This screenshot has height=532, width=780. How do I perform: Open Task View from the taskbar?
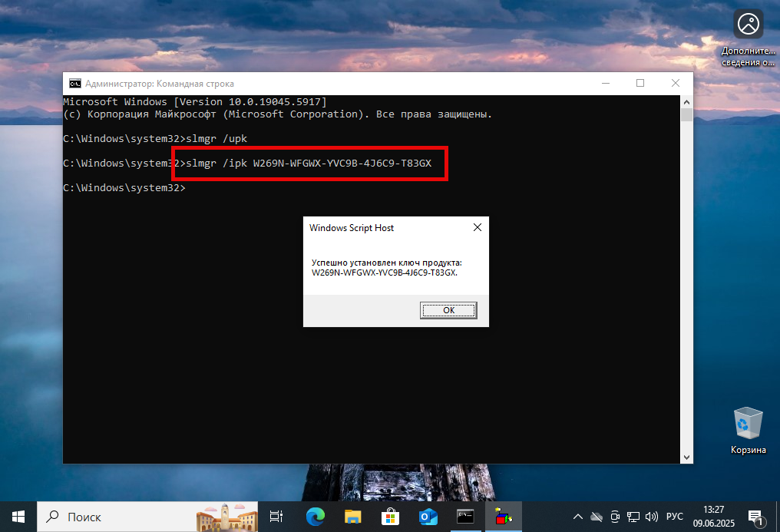tap(276, 517)
